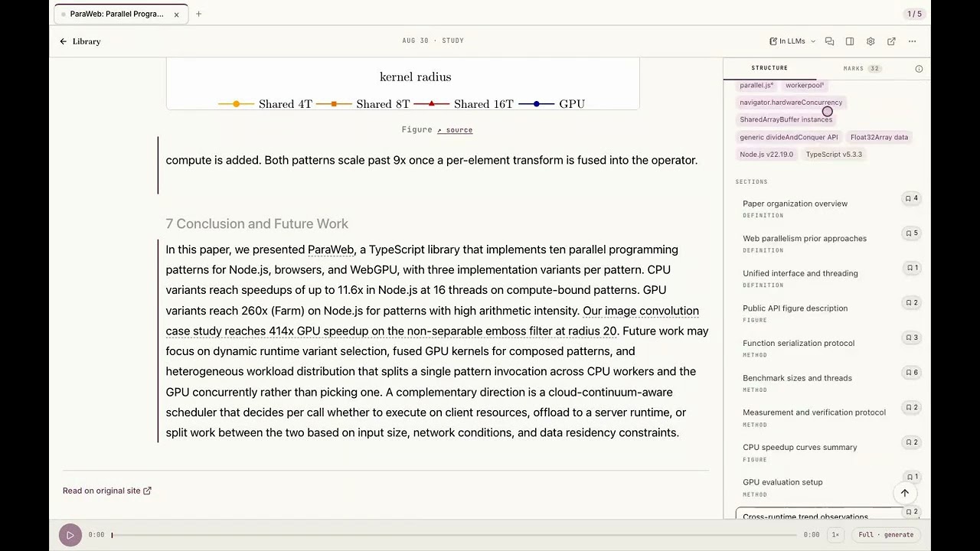Switch to the Marks tab

862,68
